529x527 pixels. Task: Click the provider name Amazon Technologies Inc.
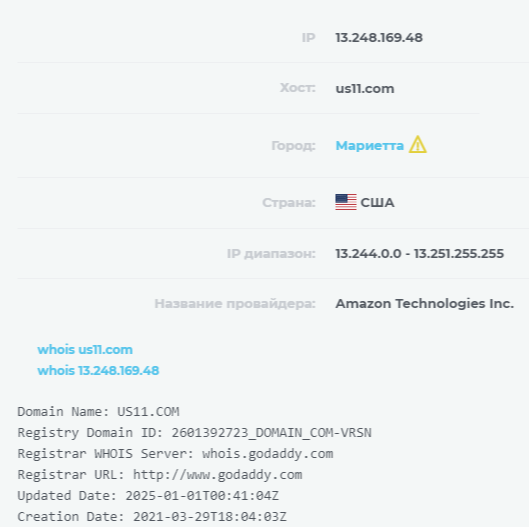[424, 304]
